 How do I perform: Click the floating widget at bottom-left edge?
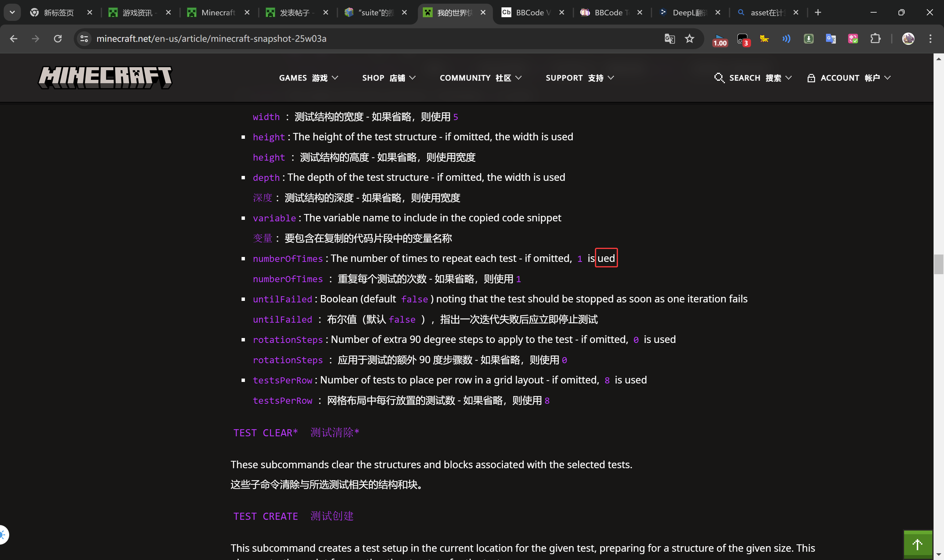coord(3,535)
